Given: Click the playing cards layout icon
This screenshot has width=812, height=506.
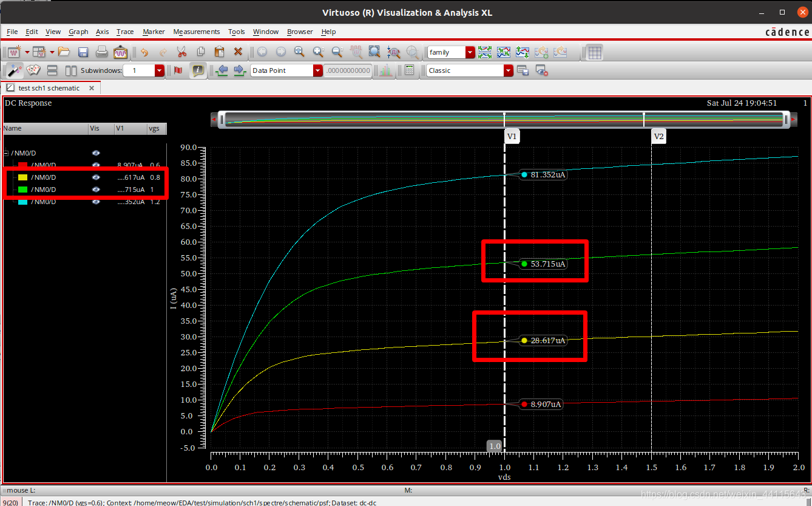Looking at the screenshot, I should pos(33,70).
